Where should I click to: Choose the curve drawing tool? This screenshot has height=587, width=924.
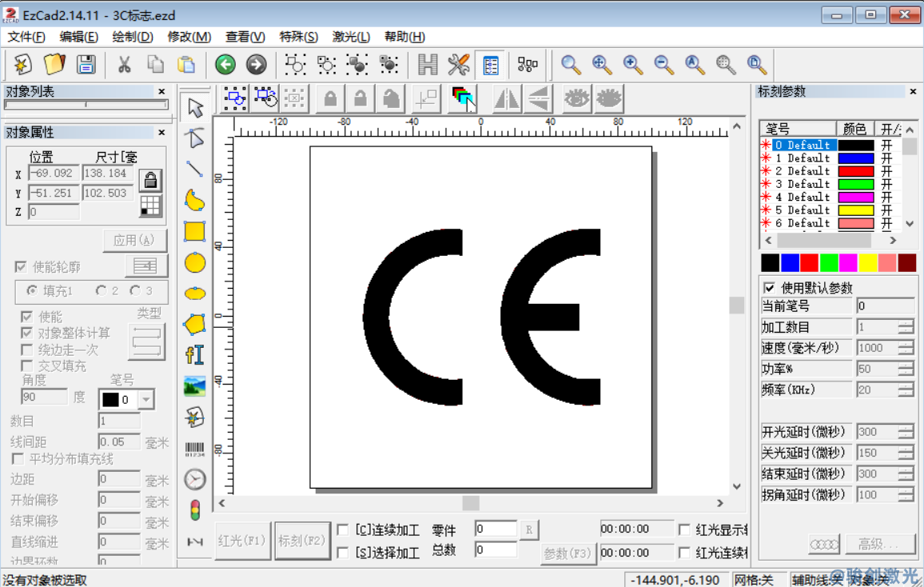point(195,201)
